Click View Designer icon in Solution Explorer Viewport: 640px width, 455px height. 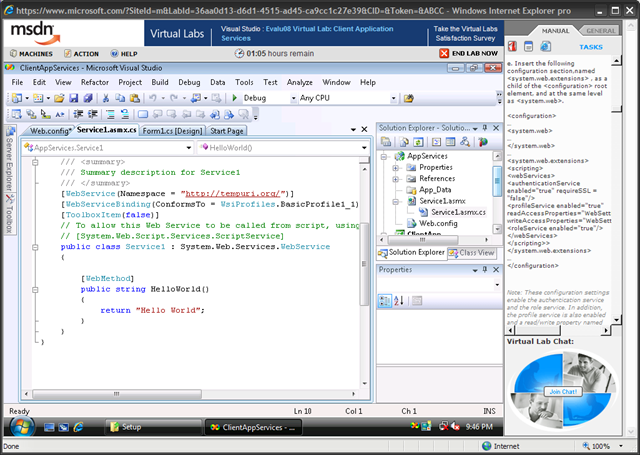point(450,142)
